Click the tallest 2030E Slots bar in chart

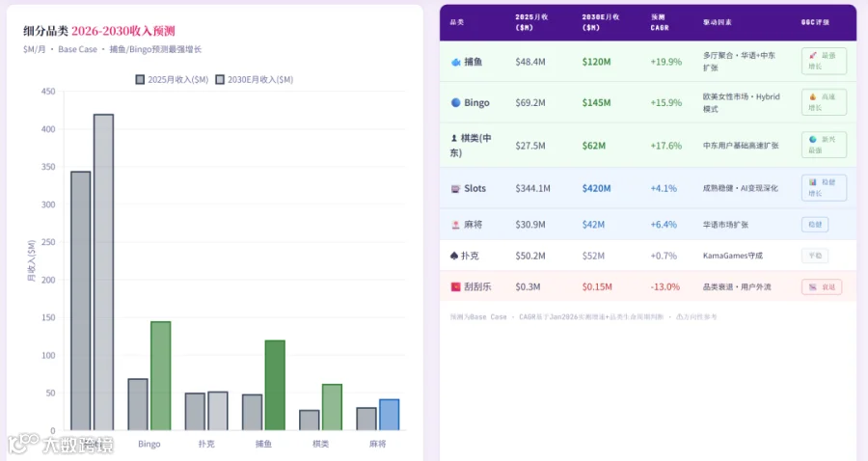pyautogui.click(x=103, y=272)
